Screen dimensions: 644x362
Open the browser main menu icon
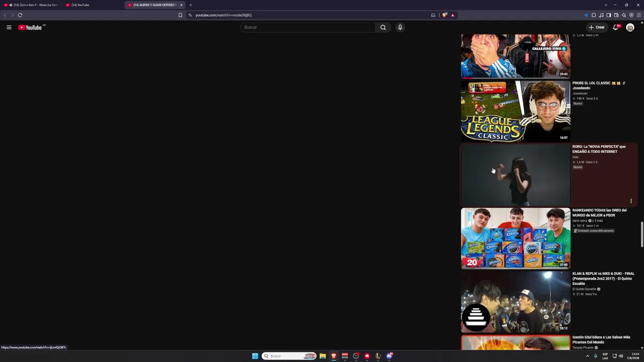tap(639, 15)
